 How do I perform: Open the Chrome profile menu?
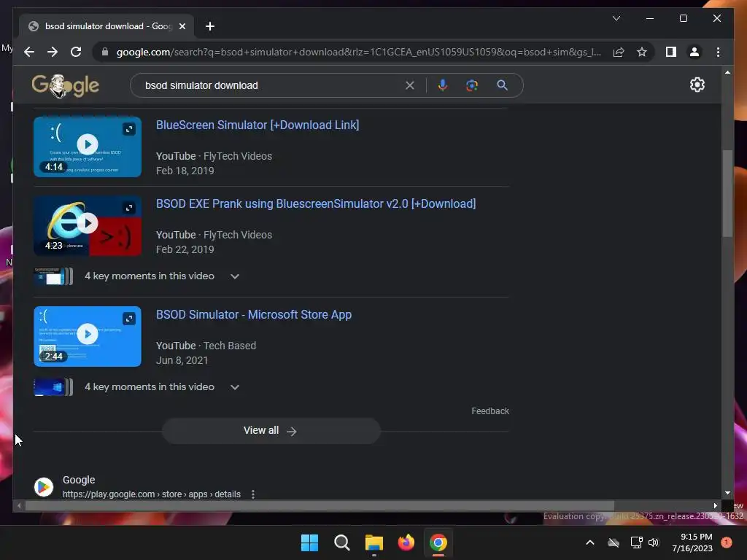(x=694, y=52)
